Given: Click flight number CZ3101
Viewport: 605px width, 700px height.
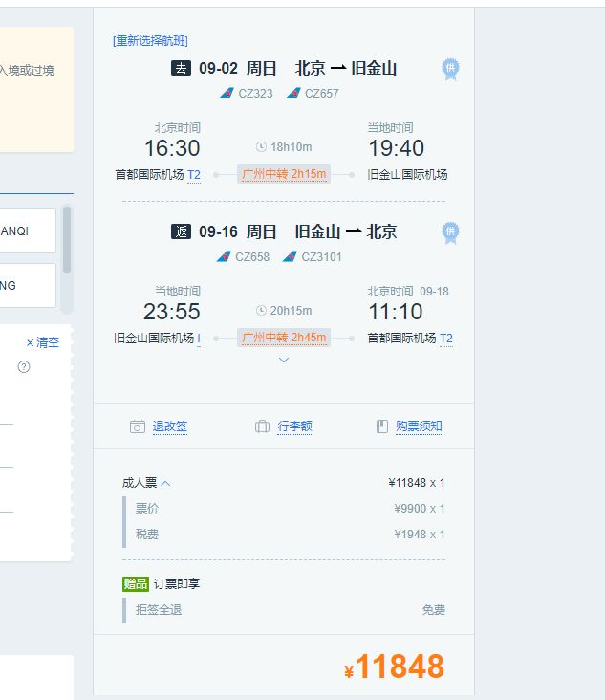Looking at the screenshot, I should [x=322, y=257].
